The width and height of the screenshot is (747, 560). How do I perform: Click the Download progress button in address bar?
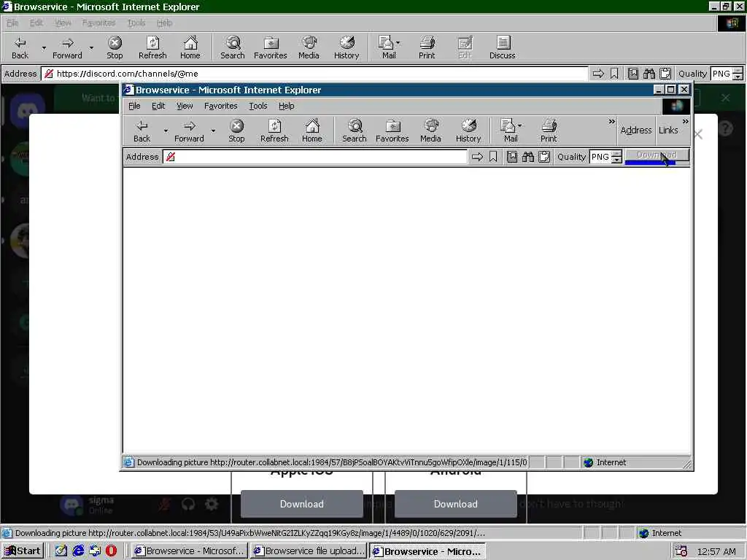pyautogui.click(x=657, y=156)
